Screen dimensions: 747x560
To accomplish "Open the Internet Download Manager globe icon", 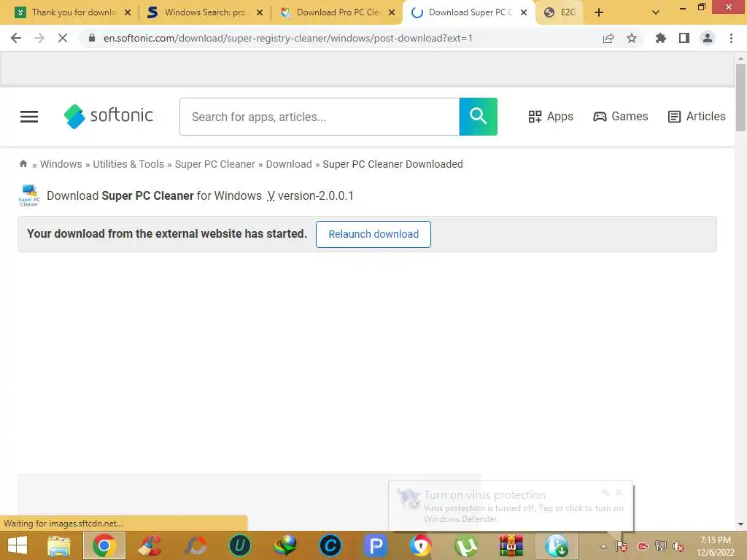I will (285, 545).
